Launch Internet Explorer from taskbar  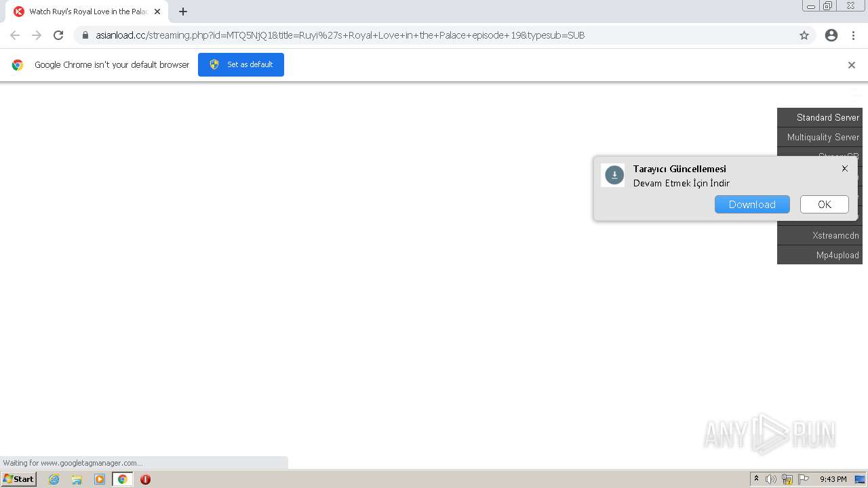(x=54, y=479)
